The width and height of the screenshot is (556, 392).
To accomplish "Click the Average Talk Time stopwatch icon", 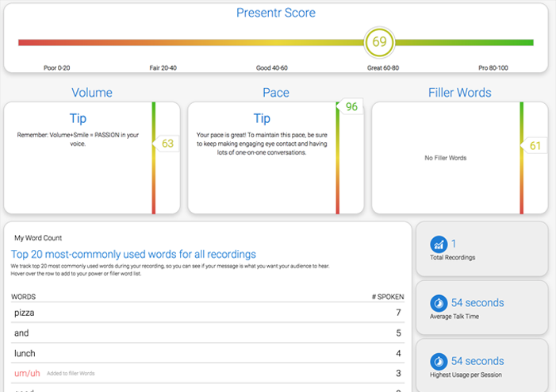I will [x=439, y=303].
